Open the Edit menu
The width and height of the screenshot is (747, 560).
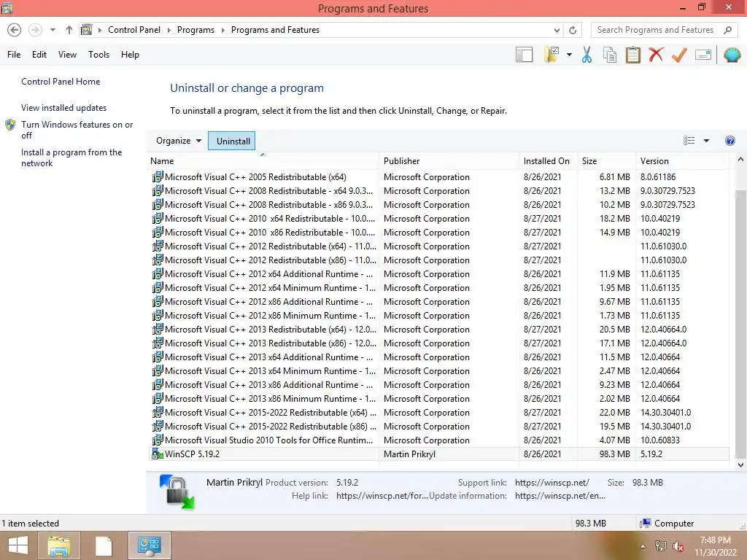(39, 55)
